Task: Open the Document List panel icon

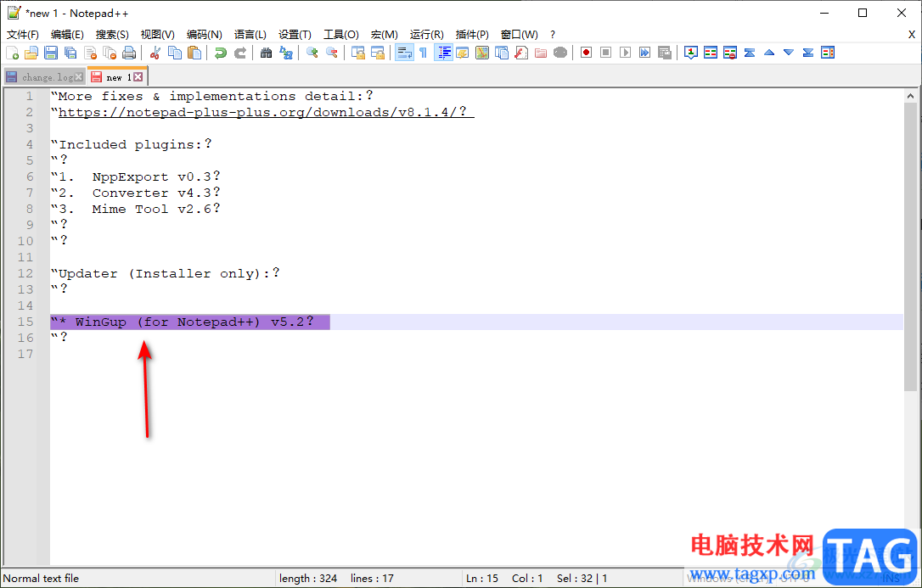Action: pos(502,53)
